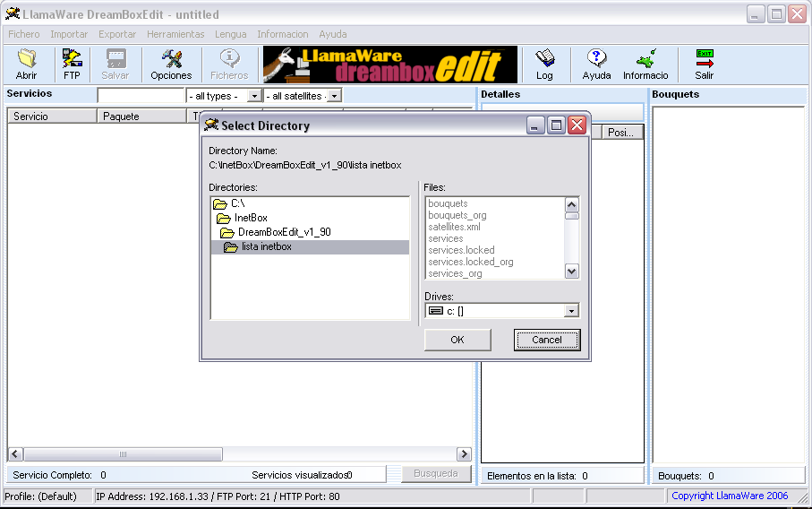This screenshot has height=509, width=812.
Task: Open the Informacion menu
Action: pos(283,34)
